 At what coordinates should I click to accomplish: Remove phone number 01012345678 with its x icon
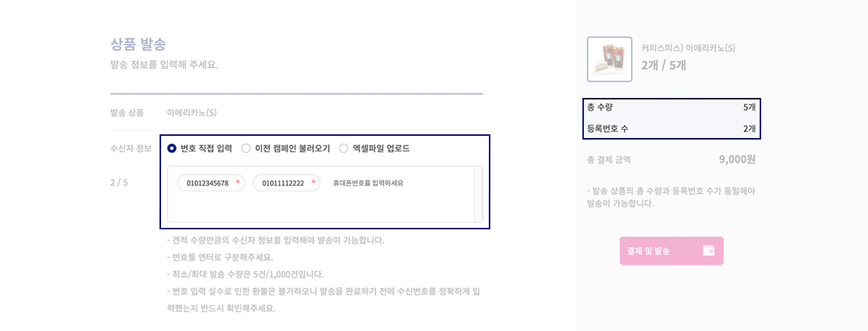click(238, 182)
